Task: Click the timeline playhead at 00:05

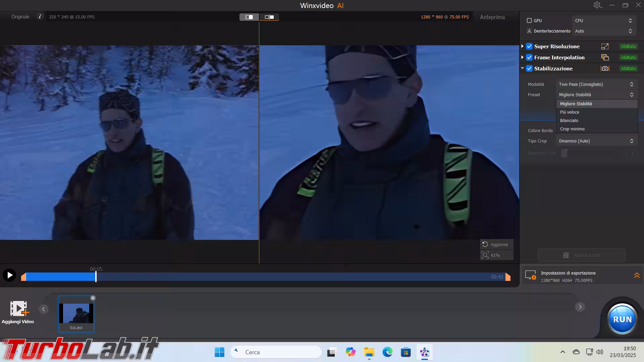Action: coord(96,277)
